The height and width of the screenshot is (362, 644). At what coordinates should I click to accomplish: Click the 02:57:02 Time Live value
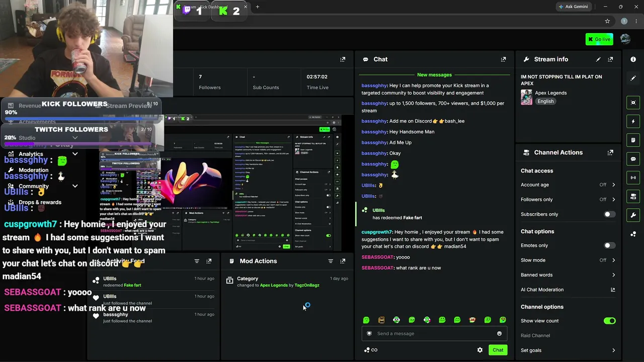tap(317, 77)
